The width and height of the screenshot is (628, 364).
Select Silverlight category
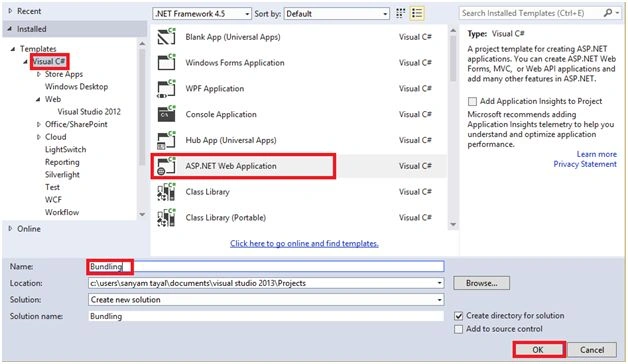tap(62, 175)
